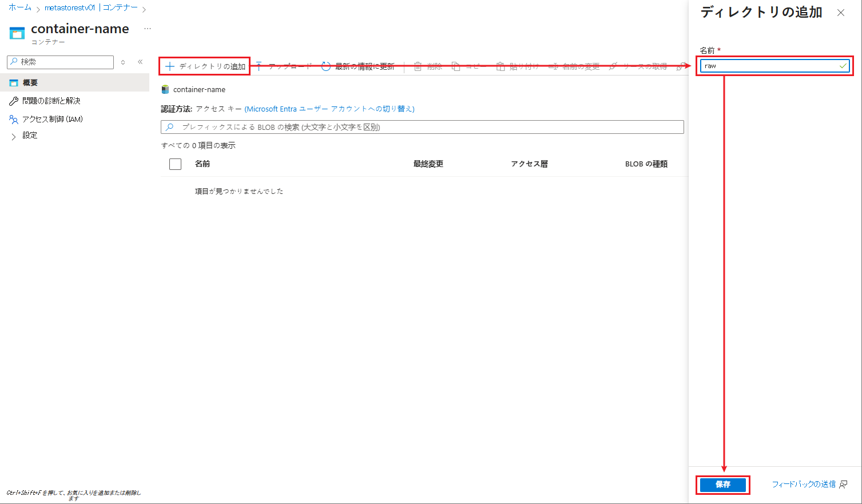
Task: Sort by the 名前 column header
Action: (x=202, y=164)
